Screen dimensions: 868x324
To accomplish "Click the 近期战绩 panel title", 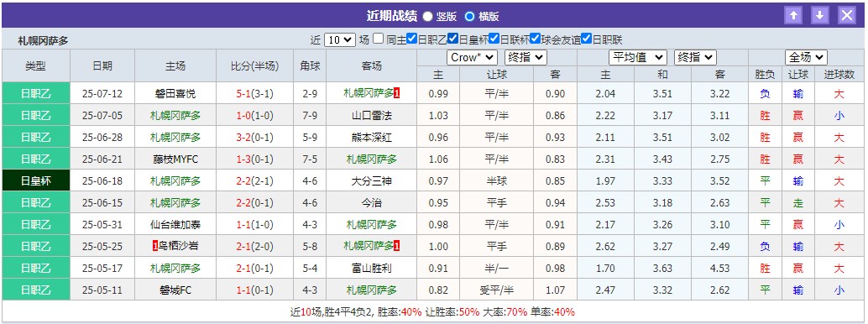I will pyautogui.click(x=391, y=16).
